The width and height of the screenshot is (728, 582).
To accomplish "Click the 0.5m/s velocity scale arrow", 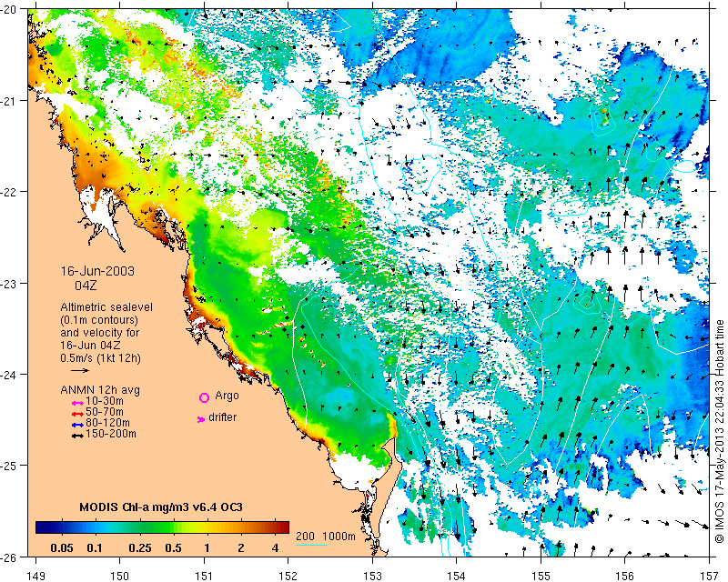I will point(80,370).
